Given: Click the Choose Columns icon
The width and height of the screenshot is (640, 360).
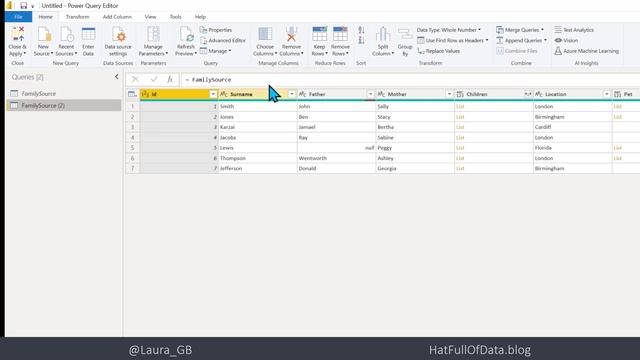Looking at the screenshot, I should 265,34.
